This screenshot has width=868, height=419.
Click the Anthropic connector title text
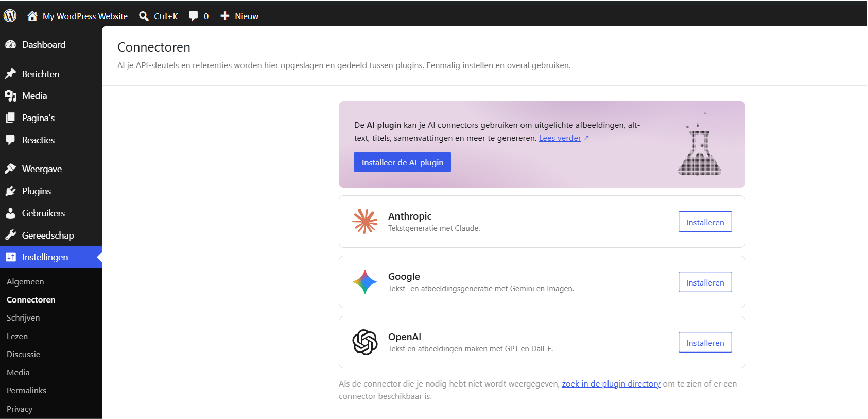pos(410,216)
